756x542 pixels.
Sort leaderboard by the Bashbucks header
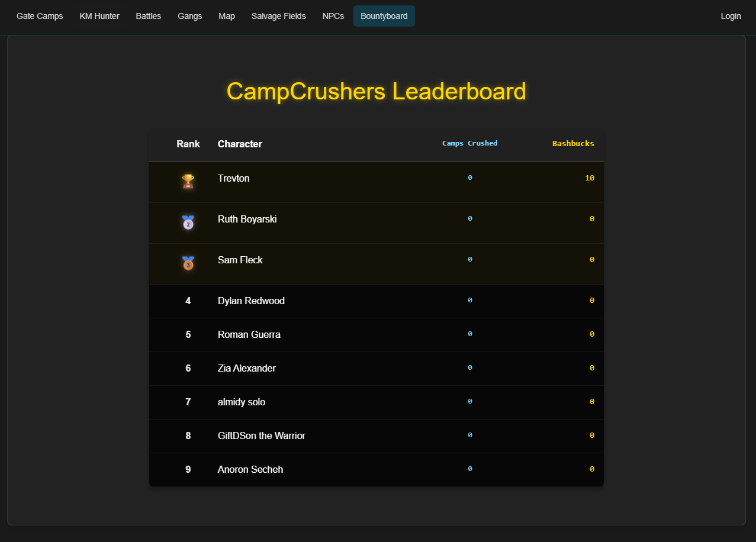(573, 143)
